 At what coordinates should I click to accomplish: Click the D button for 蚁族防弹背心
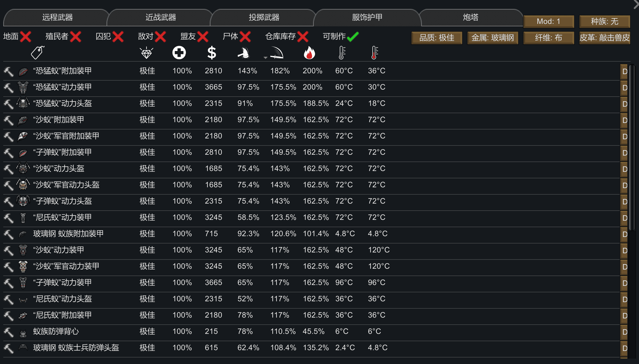point(624,332)
